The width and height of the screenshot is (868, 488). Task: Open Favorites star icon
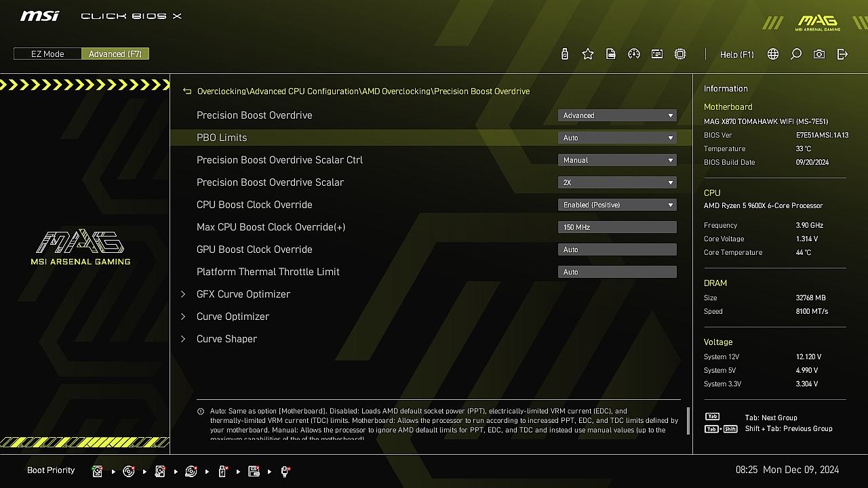coord(588,54)
